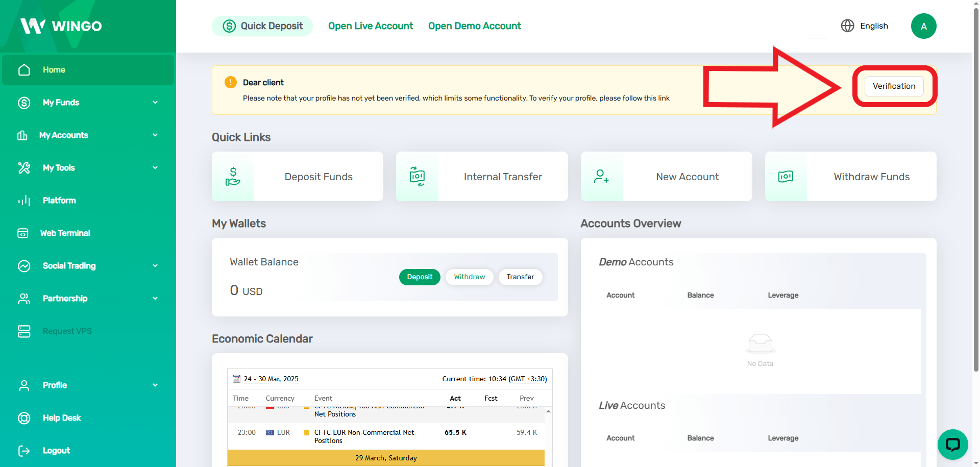Click the New Account add-user icon

click(601, 177)
